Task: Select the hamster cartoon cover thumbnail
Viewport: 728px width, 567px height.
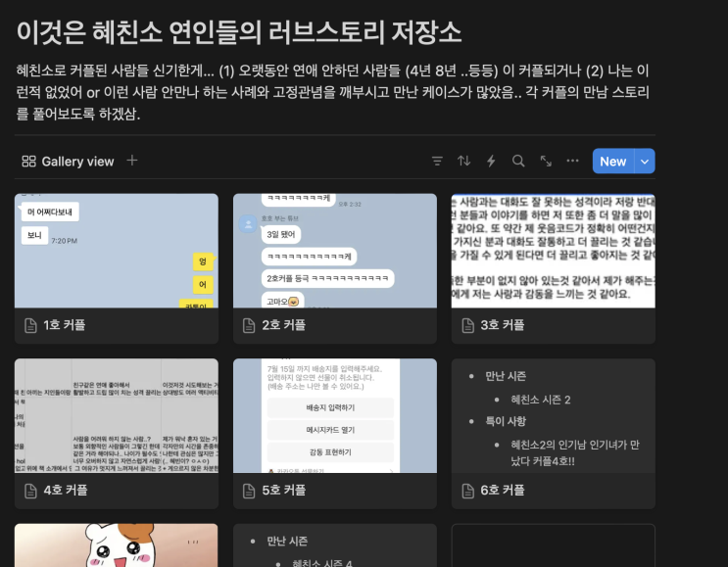Action: click(117, 545)
